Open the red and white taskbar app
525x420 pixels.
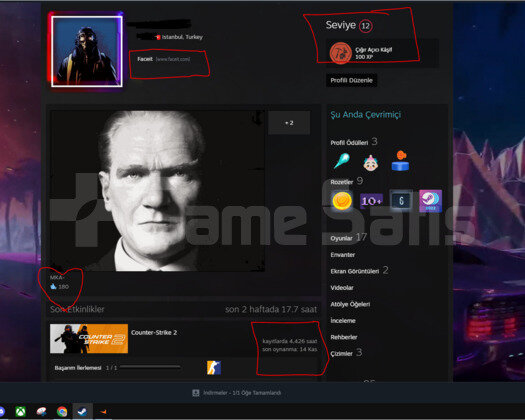[42, 411]
